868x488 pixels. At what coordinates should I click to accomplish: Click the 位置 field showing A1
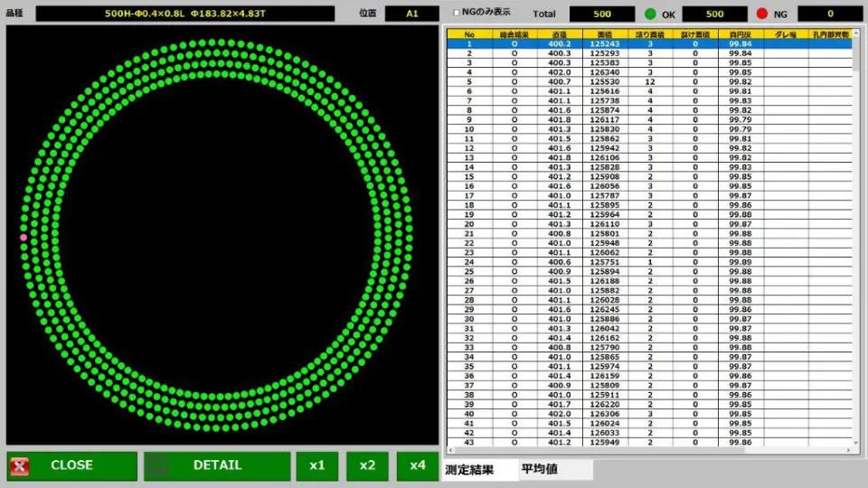point(412,14)
